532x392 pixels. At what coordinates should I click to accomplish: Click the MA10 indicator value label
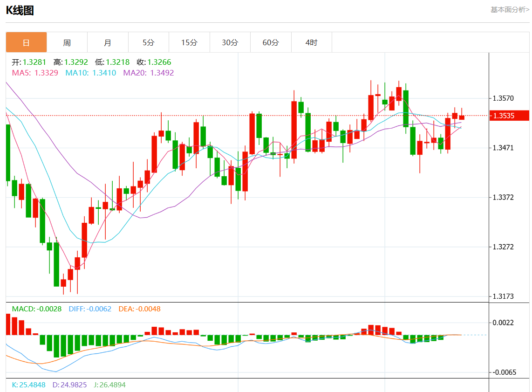pos(91,73)
